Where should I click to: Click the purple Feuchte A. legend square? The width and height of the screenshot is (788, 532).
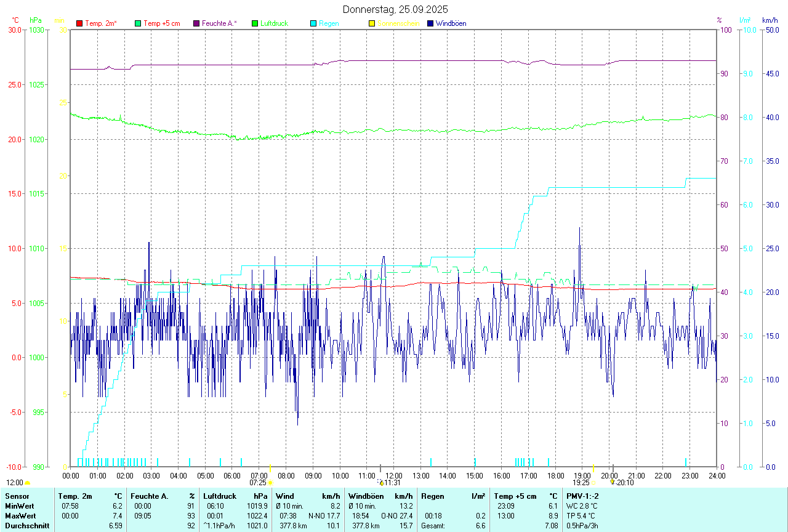click(196, 23)
